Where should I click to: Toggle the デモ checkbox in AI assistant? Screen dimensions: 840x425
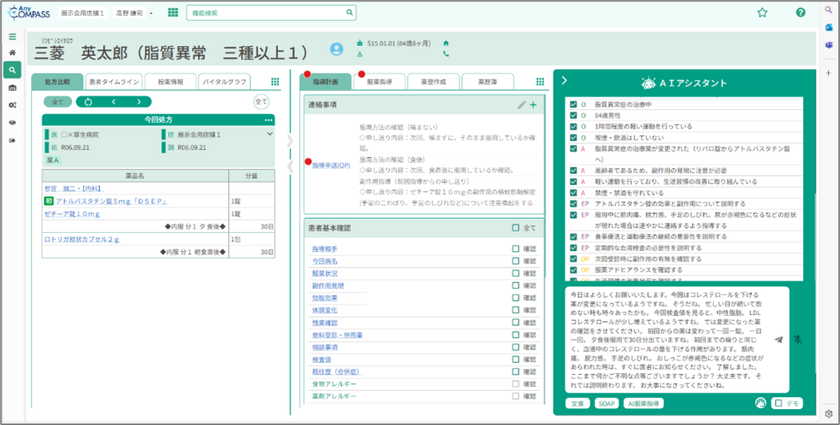[779, 403]
